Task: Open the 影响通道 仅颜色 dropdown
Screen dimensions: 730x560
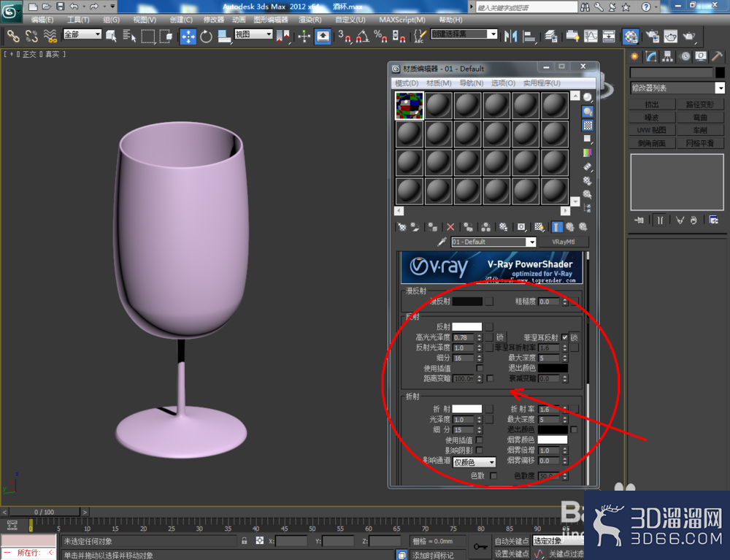Action: (474, 461)
